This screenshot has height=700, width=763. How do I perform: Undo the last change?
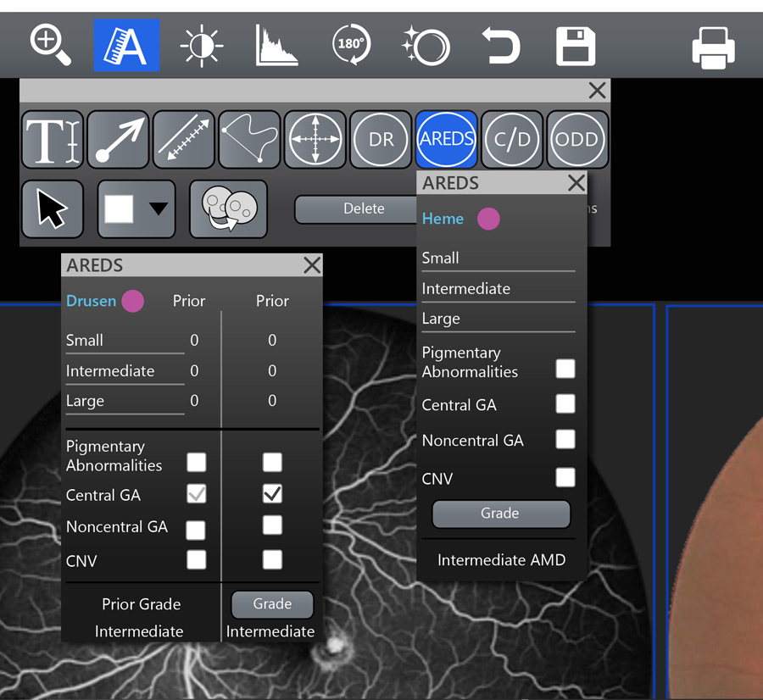(x=501, y=46)
